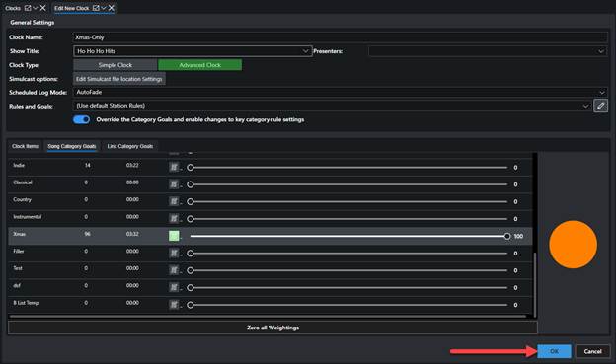Click the OK button

[x=554, y=351]
